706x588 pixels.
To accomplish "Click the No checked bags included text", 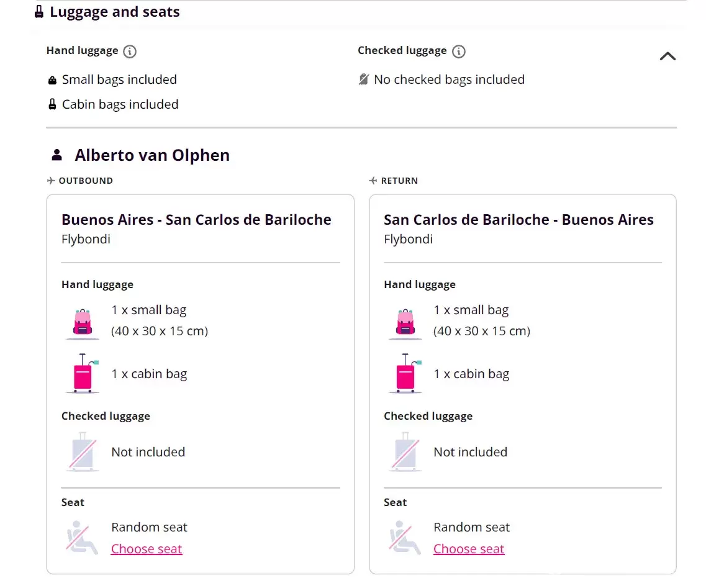I will [449, 79].
